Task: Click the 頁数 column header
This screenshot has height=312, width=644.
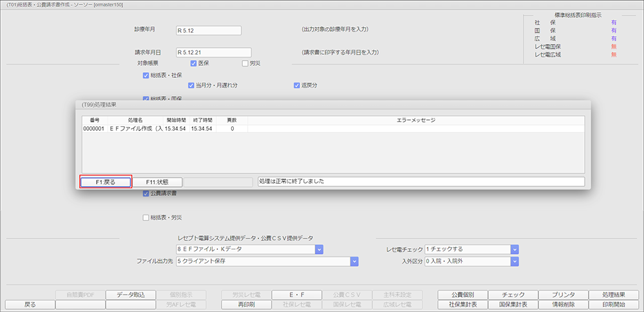Action: coord(231,120)
